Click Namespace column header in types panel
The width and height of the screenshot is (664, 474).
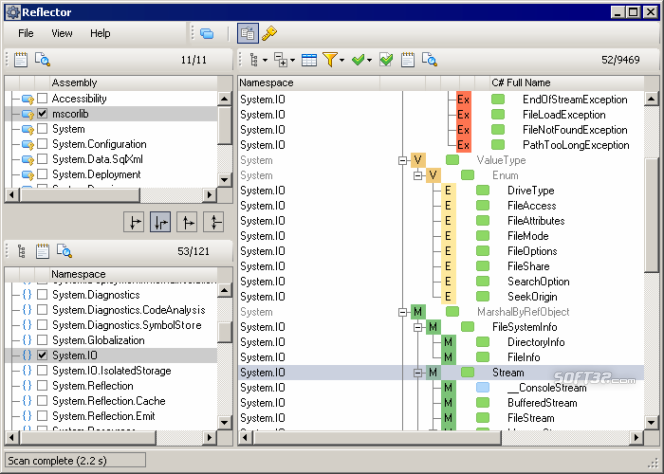pyautogui.click(x=310, y=83)
